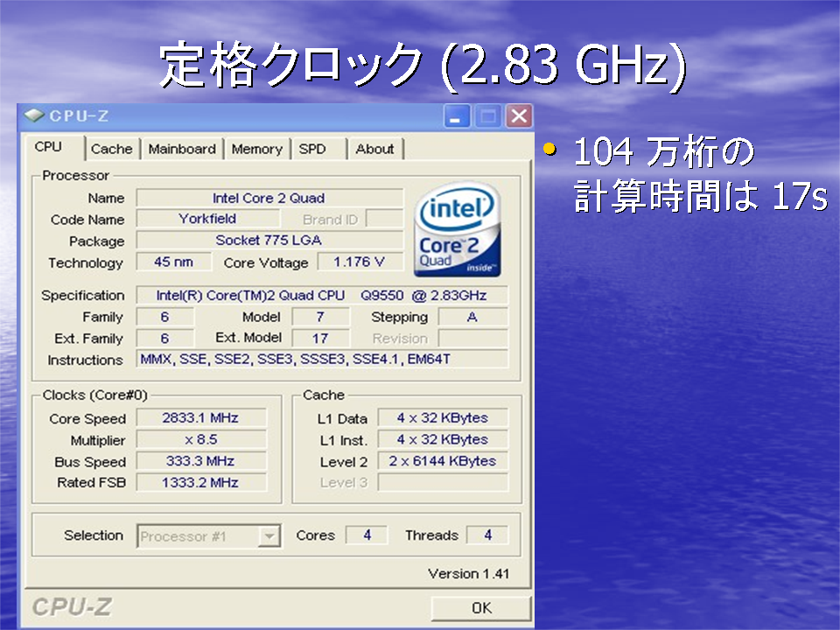Click the Instructions field listing MMX, SSE
Screen dimensions: 840x630
[x=322, y=359]
